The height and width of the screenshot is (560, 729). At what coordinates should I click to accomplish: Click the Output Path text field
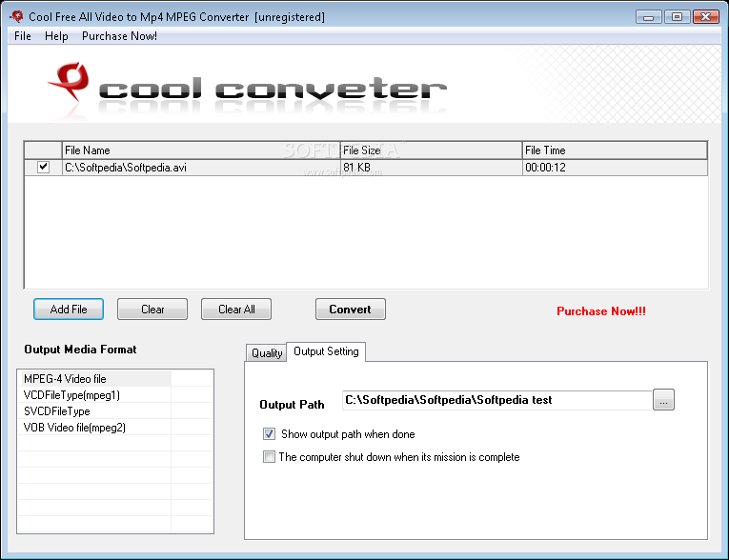point(497,400)
